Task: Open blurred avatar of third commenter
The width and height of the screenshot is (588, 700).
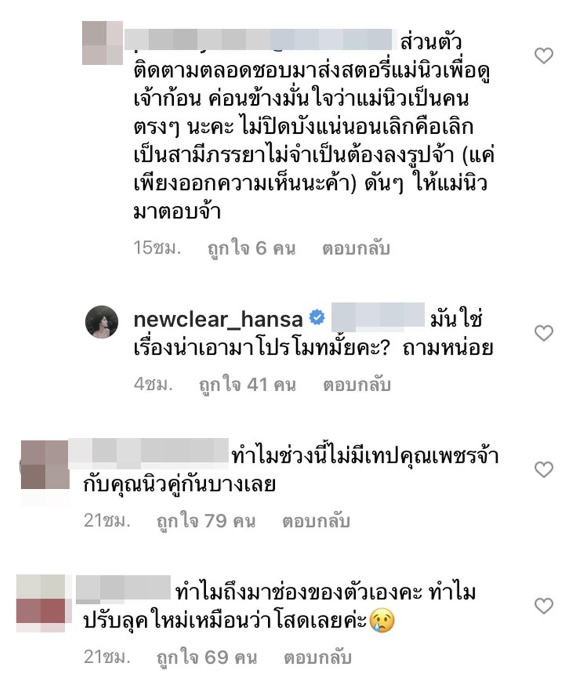Action: click(45, 464)
